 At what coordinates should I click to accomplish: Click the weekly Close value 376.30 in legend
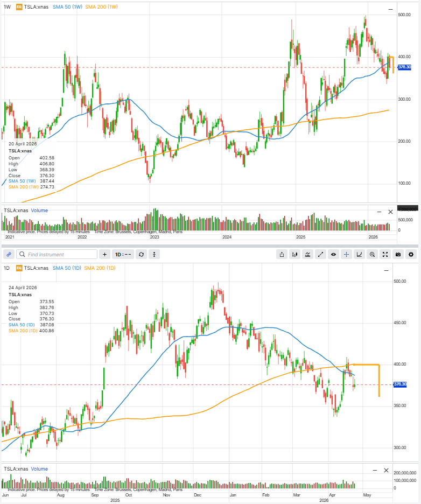pos(47,176)
